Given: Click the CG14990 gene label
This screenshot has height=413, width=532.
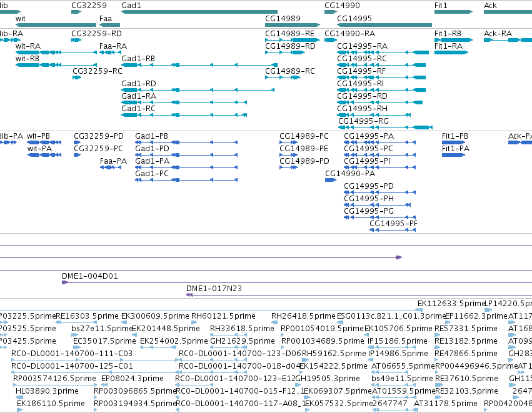Looking at the screenshot, I should (x=342, y=6).
